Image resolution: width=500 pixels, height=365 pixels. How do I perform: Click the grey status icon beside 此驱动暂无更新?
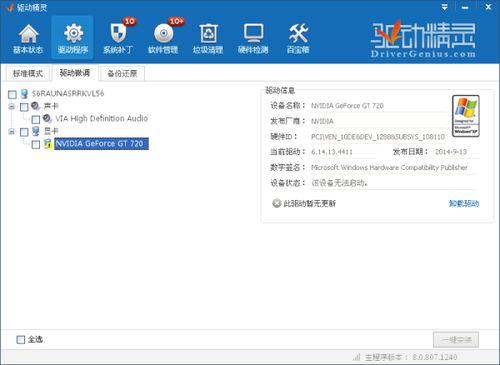276,203
